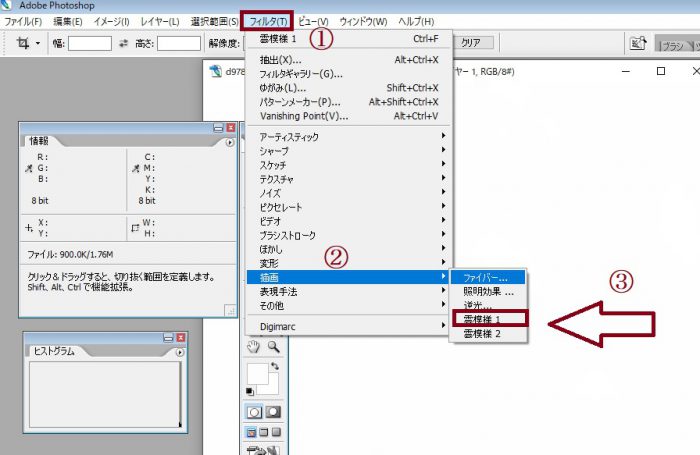This screenshot has width=700, height=455.
Task: Click the crosshair XY coordinate icon
Action: coord(29,228)
